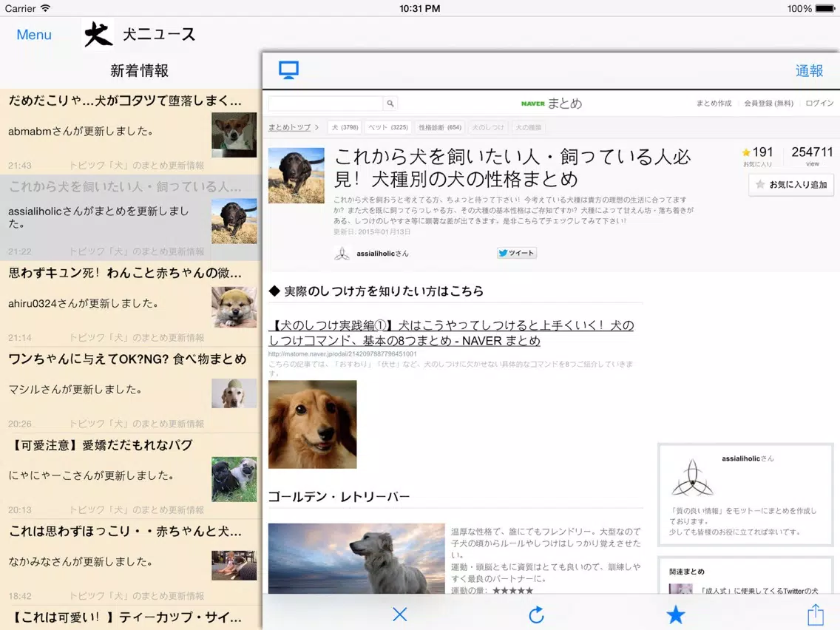This screenshot has width=840, height=630.
Task: Tap the black dog thumbnail in news list
Action: click(x=234, y=221)
